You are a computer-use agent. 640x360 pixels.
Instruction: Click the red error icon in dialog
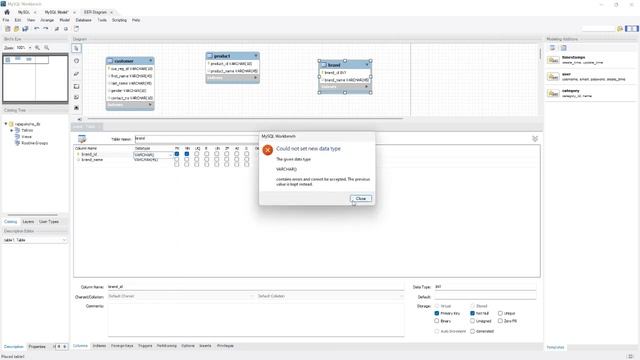click(x=268, y=150)
